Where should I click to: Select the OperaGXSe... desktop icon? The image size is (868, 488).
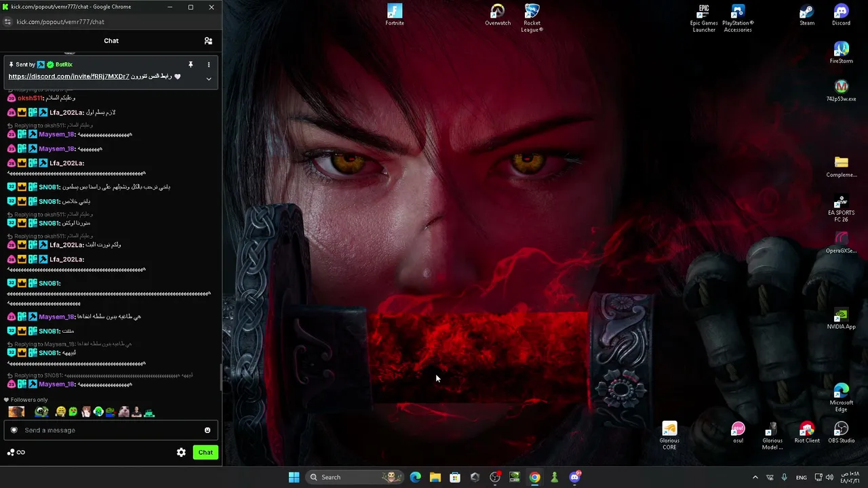[842, 243]
